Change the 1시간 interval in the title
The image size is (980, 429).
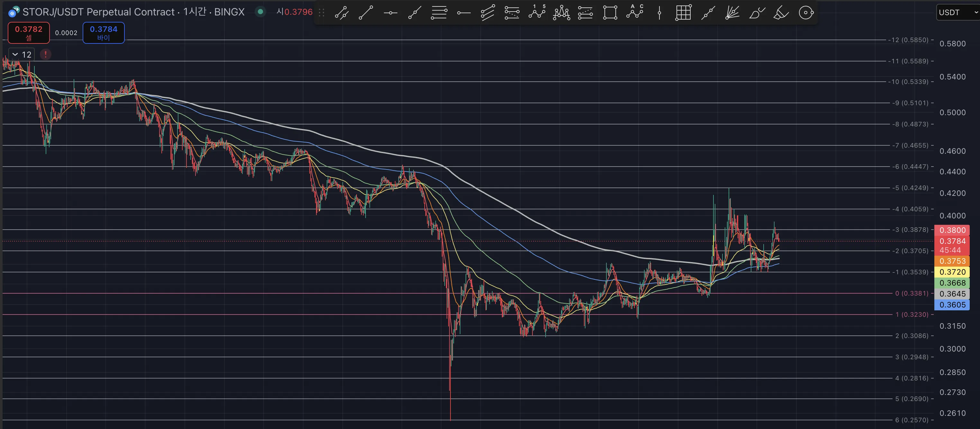click(195, 12)
